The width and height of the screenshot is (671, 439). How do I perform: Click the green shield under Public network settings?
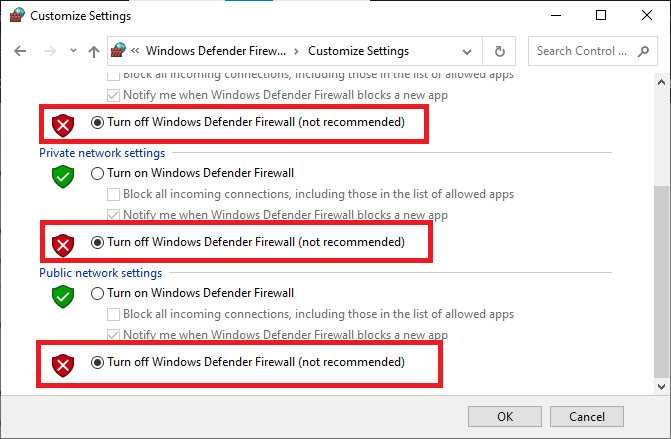coord(63,296)
